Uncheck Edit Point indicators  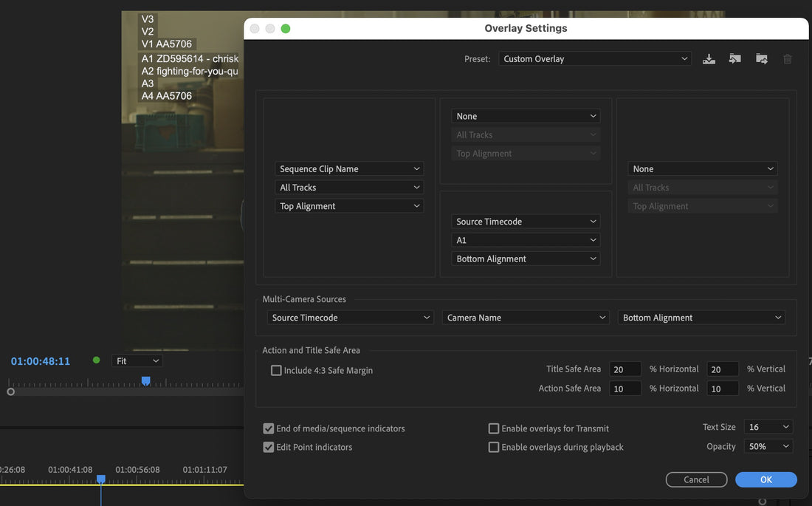coord(269,446)
